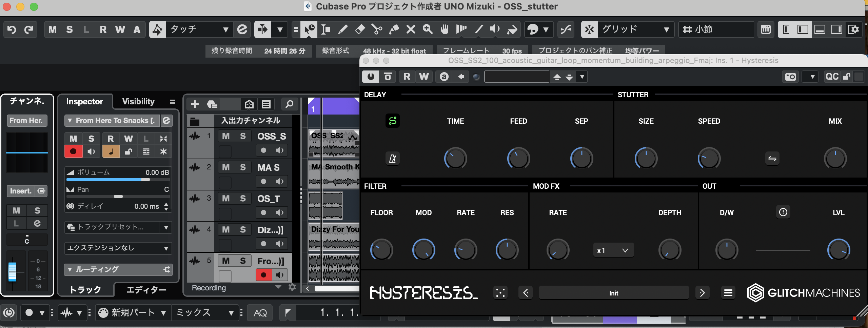This screenshot has width=868, height=328.
Task: Click the plugin snapshot camera icon
Action: coord(790,77)
